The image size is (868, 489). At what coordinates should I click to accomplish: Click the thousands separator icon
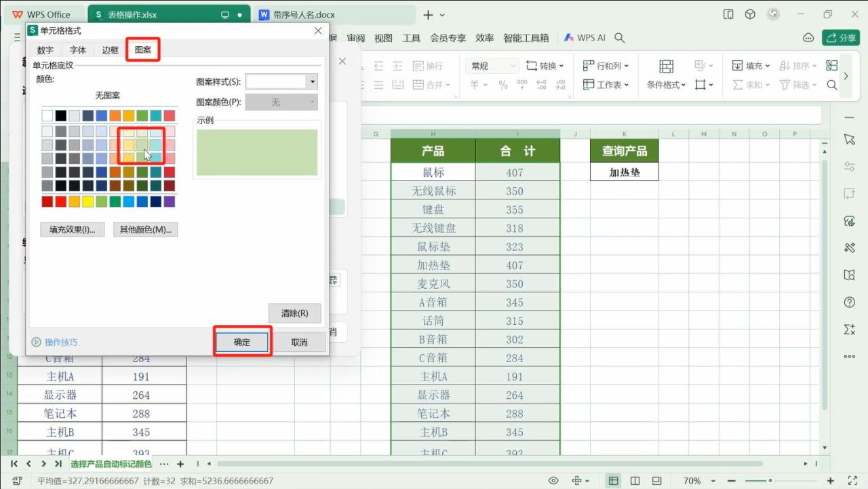click(x=521, y=85)
